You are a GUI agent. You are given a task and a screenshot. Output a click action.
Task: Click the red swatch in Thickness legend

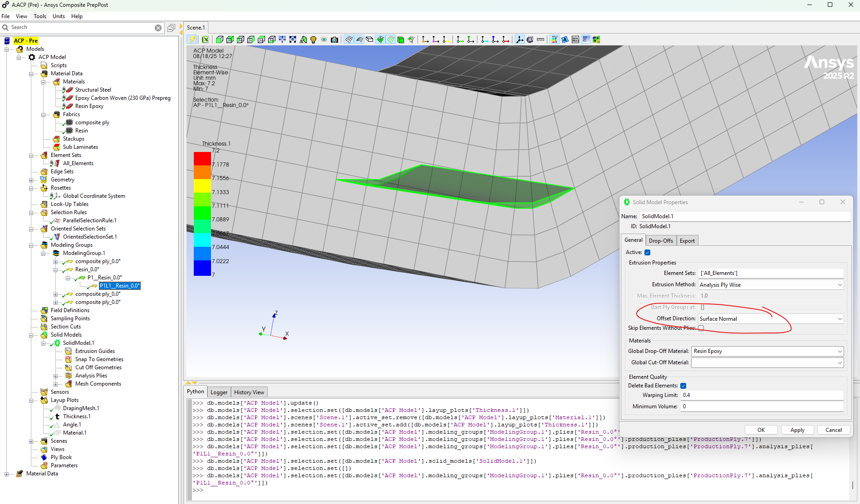pos(202,158)
